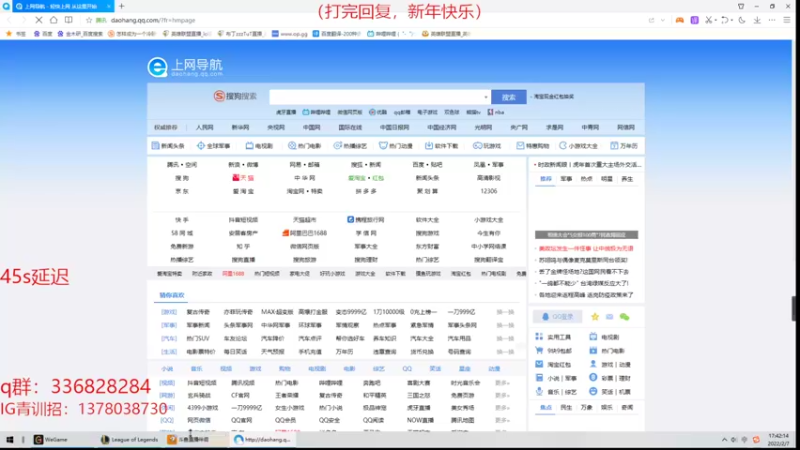
Task: Expand the search box suggestion dropdown arrow
Action: coord(486,97)
